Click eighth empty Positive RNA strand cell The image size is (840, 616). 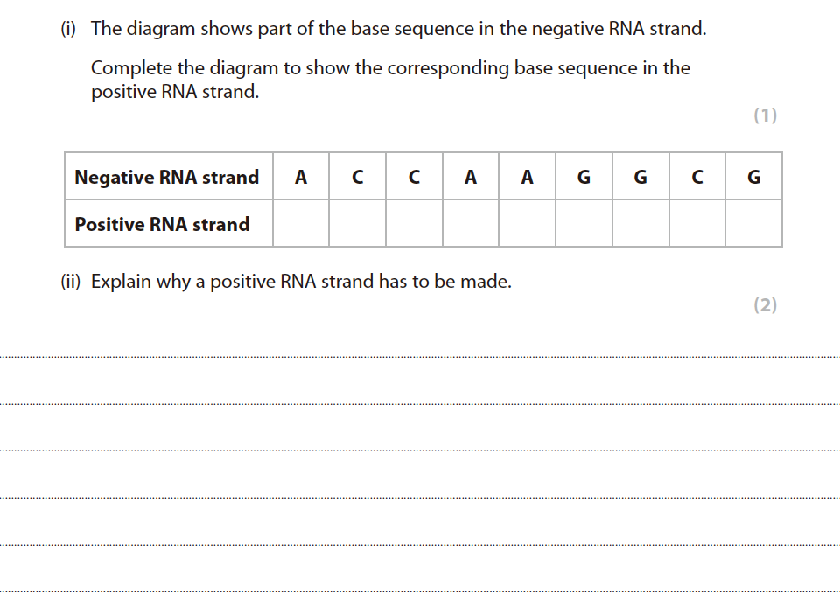(696, 224)
